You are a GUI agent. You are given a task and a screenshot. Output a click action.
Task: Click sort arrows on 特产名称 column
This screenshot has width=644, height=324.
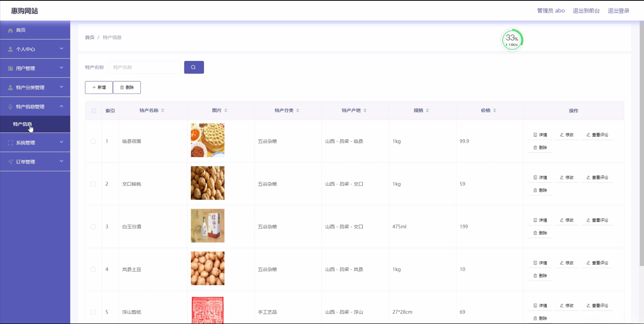(x=163, y=110)
